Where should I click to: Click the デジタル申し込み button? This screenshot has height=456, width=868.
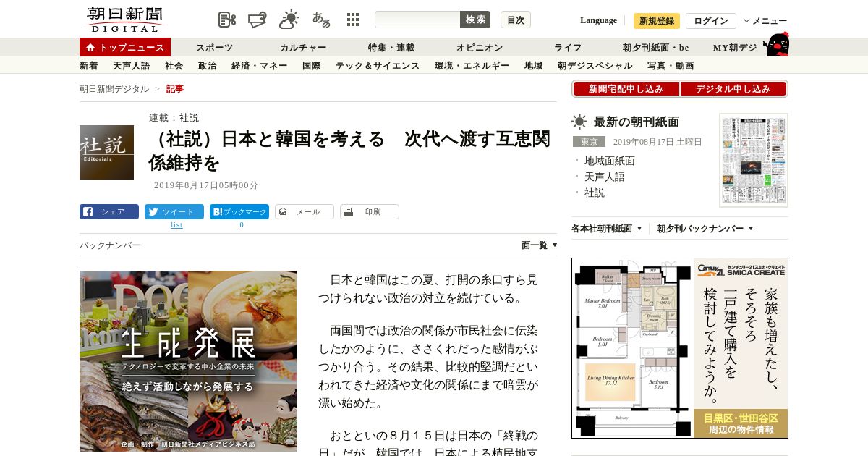click(x=733, y=88)
